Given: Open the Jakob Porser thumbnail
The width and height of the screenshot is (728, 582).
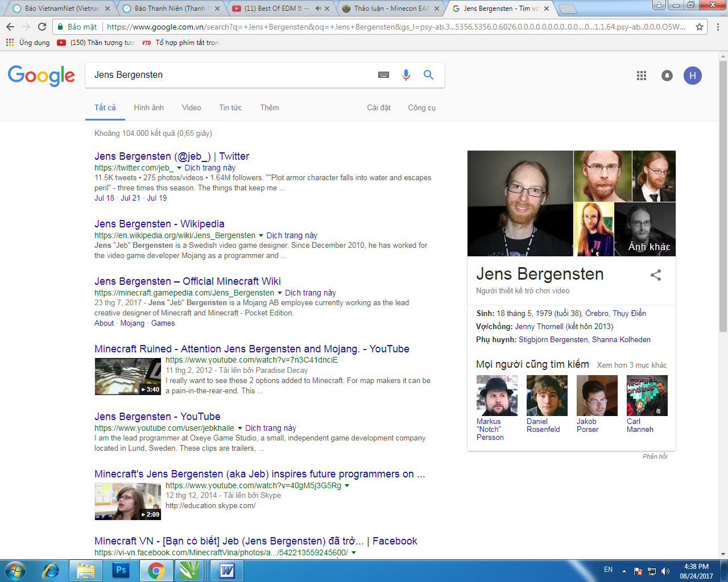Looking at the screenshot, I should [x=597, y=396].
